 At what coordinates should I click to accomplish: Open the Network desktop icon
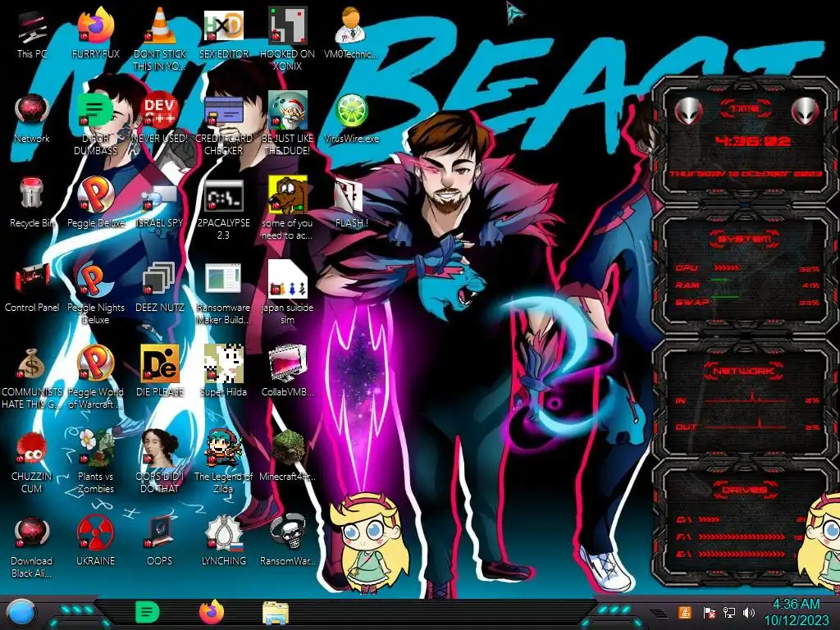click(x=32, y=118)
